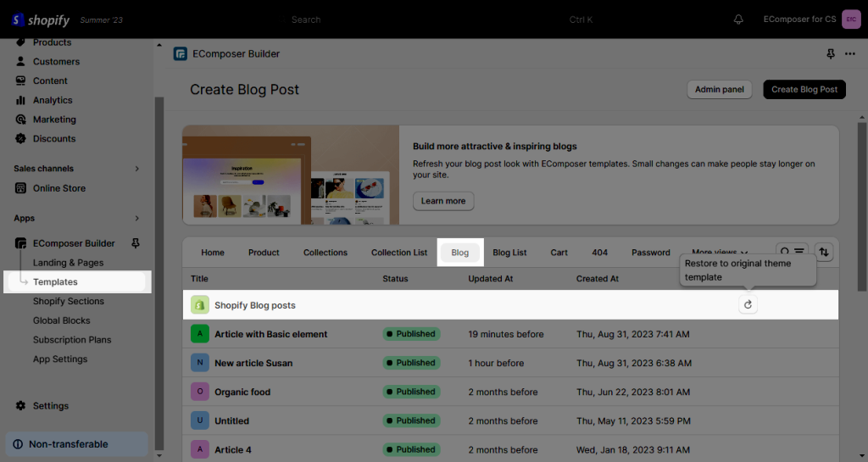Open Subscription Plans in sidebar
This screenshot has height=462, width=868.
pos(72,340)
